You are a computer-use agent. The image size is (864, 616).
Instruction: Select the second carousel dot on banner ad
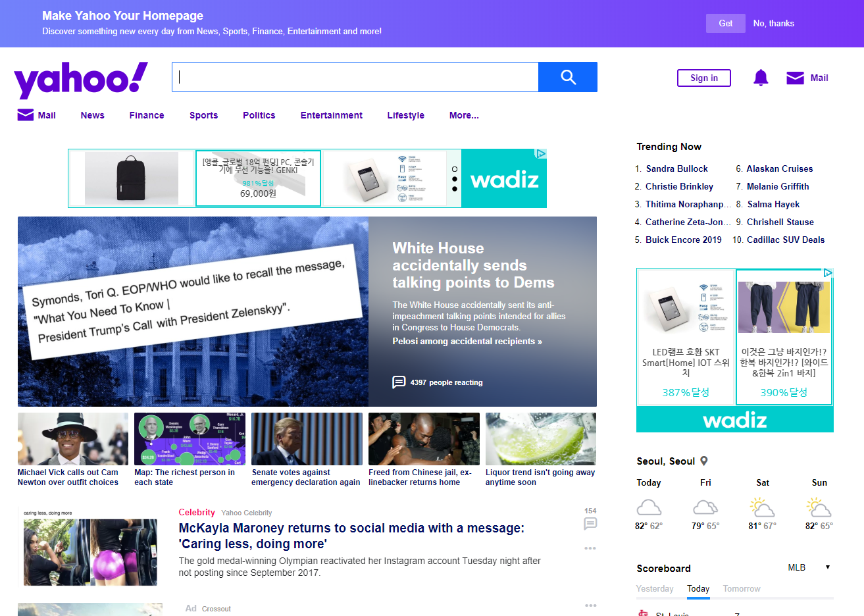pyautogui.click(x=455, y=179)
